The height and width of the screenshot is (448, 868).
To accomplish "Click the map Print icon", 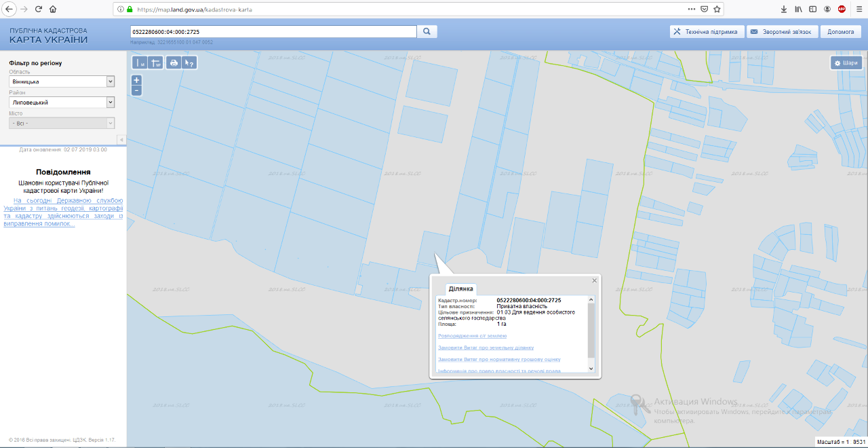I will coord(174,63).
